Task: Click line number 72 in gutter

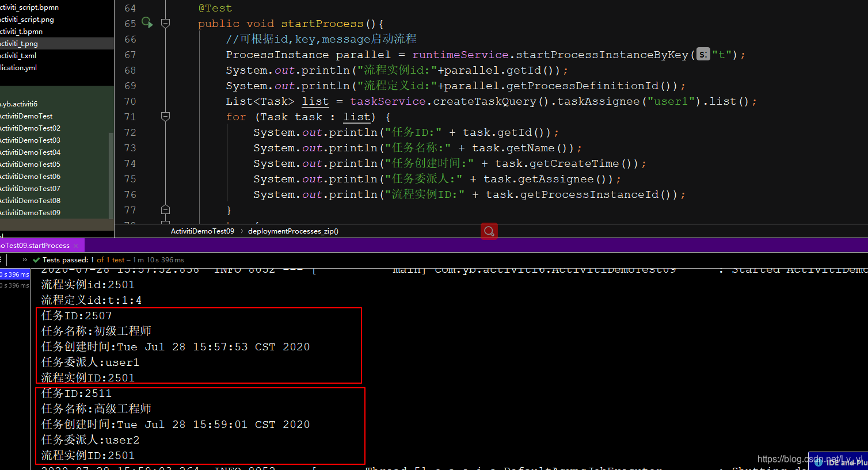Action: (130, 132)
